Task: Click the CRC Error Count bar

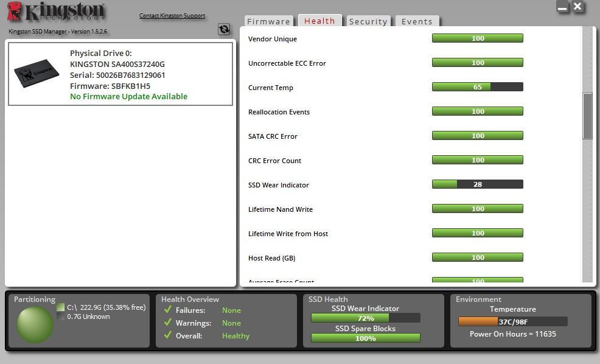Action: (478, 160)
